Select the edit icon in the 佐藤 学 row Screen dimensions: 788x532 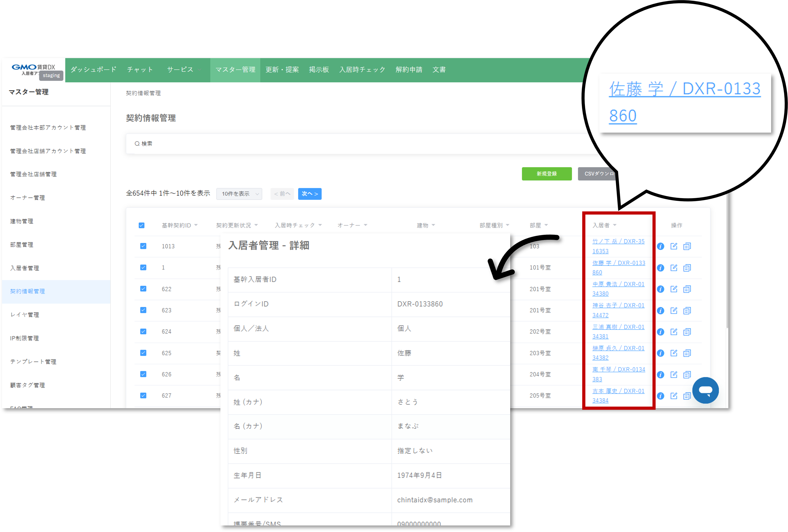674,267
